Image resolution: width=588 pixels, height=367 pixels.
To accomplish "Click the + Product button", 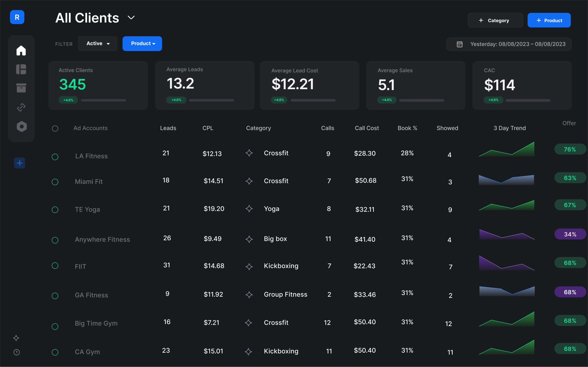I will click(x=549, y=20).
